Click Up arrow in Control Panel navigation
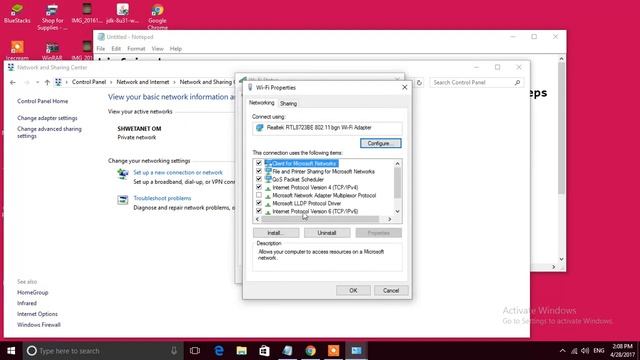The height and width of the screenshot is (360, 640). [47, 82]
